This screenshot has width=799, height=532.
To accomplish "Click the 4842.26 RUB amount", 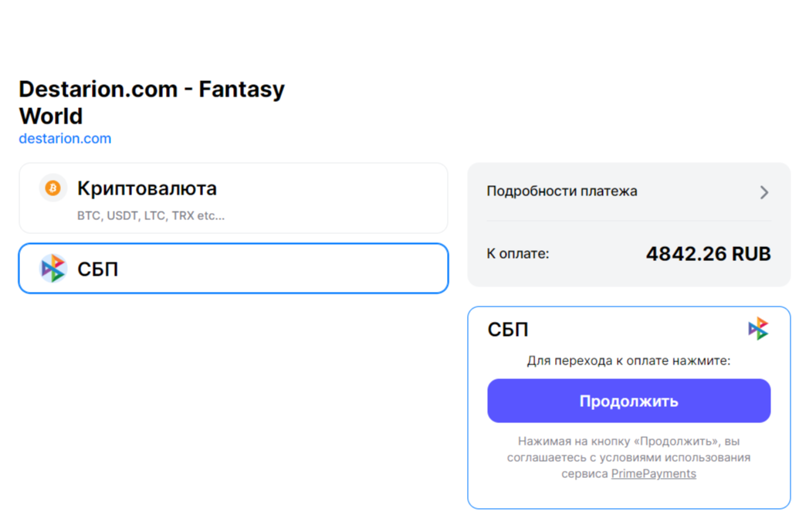I will pyautogui.click(x=708, y=253).
